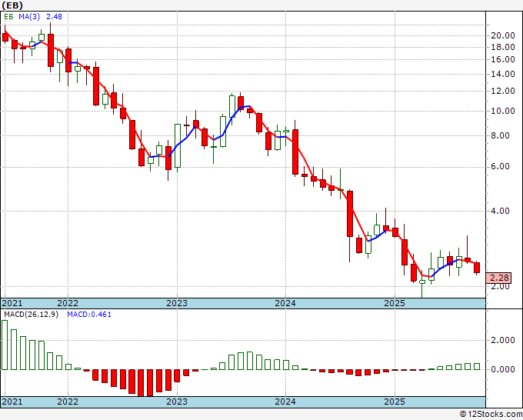Click the 4.00 price axis label
The height and width of the screenshot is (420, 523).
(501, 212)
